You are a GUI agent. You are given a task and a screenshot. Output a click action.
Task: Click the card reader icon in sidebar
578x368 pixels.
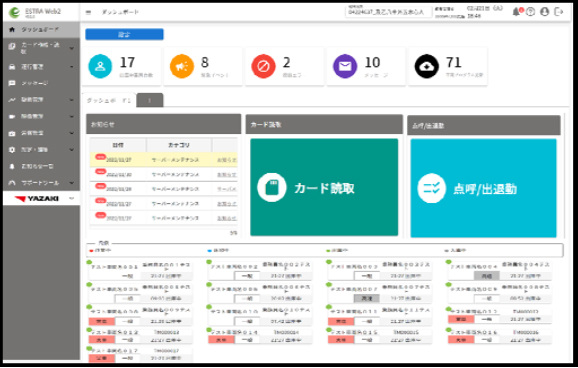pos(12,47)
